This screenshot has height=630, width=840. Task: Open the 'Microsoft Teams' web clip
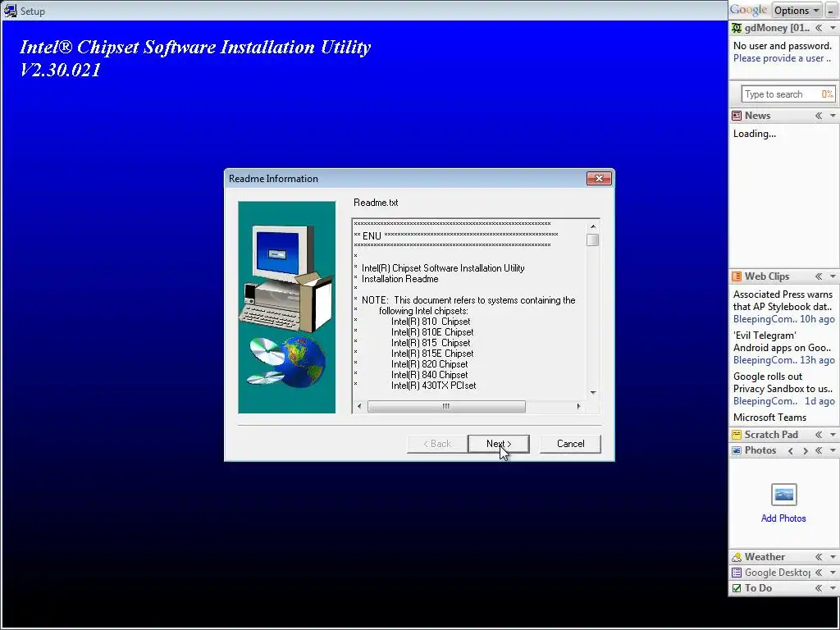click(x=769, y=418)
